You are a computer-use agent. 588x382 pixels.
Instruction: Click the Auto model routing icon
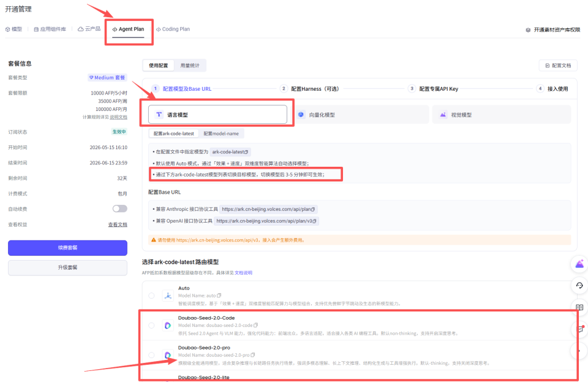click(168, 296)
